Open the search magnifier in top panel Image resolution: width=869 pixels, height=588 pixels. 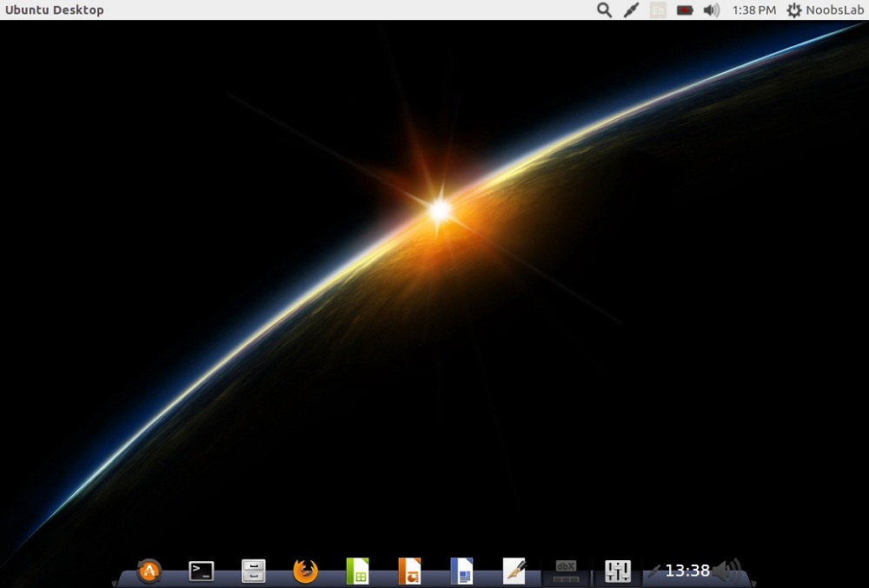point(605,10)
